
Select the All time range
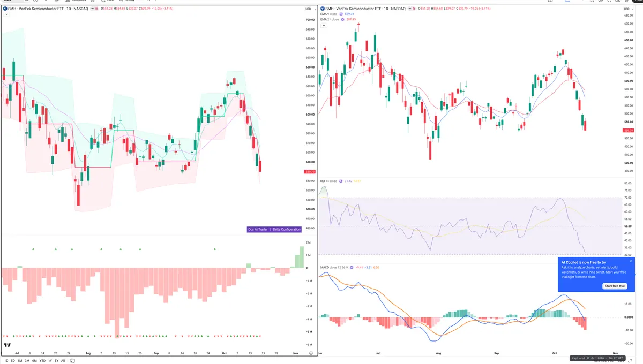coord(63,361)
